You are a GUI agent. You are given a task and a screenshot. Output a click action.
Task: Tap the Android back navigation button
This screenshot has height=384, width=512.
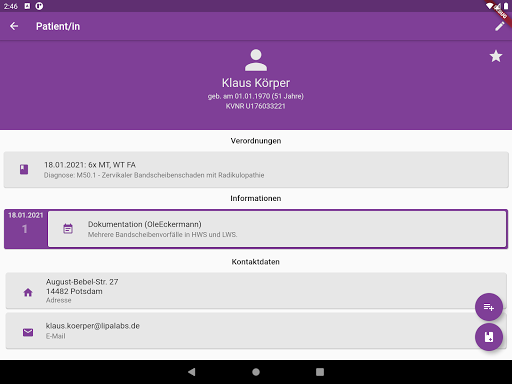192,372
